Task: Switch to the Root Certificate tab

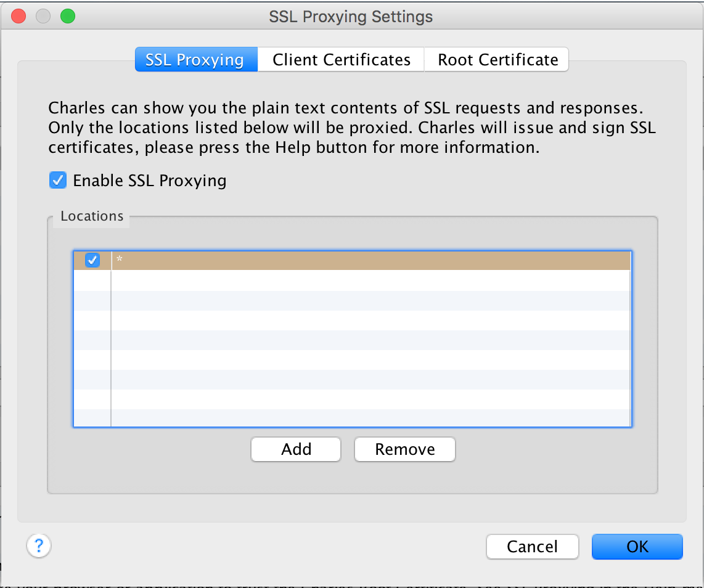Action: point(496,59)
